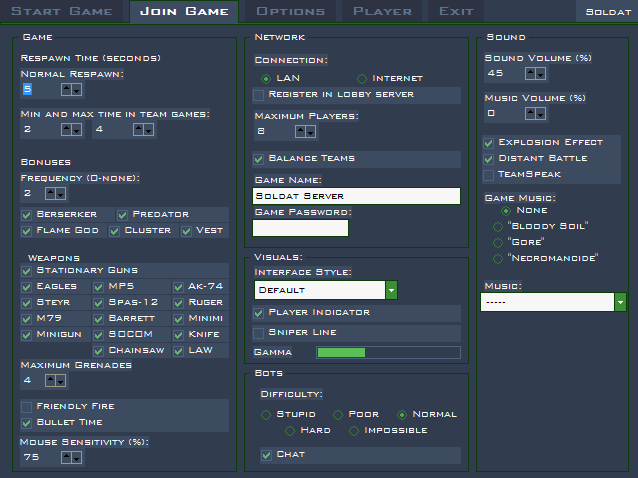Click the Game Password input field
The width and height of the screenshot is (638, 478).
tap(300, 228)
